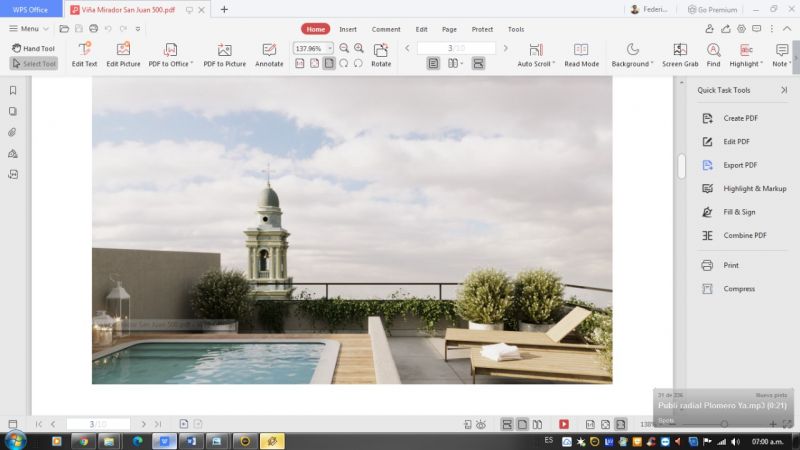The image size is (800, 450).
Task: Click Export PDF in Quick Task Tools
Action: click(729, 165)
